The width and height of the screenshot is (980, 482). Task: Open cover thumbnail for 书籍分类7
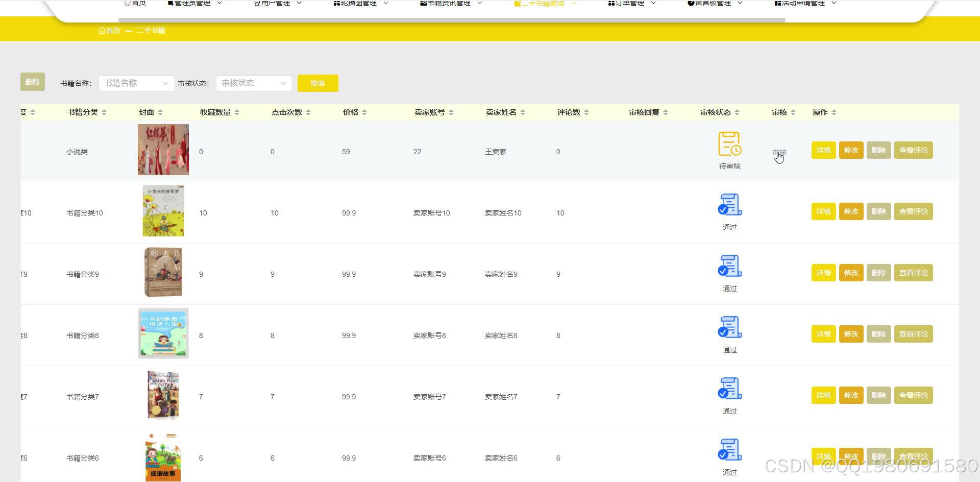[x=163, y=395]
